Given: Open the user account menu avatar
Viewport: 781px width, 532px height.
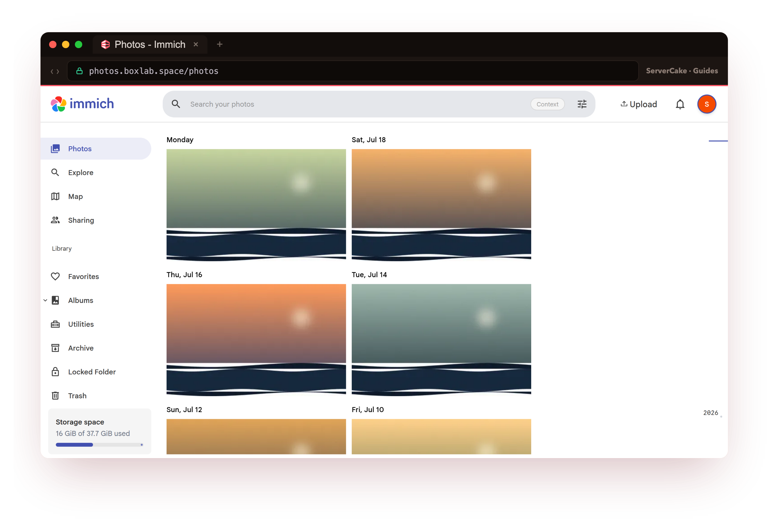Looking at the screenshot, I should pos(706,104).
